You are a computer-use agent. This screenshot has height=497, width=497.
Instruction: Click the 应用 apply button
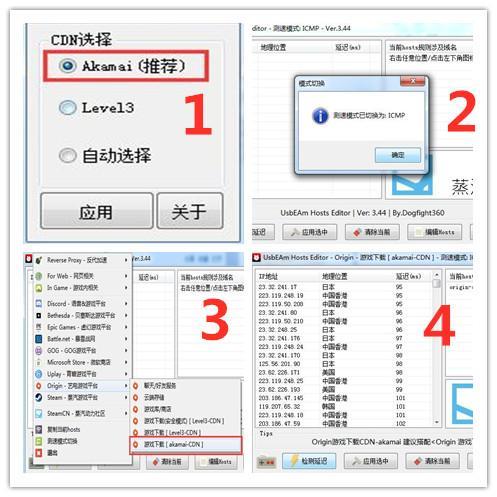(97, 211)
